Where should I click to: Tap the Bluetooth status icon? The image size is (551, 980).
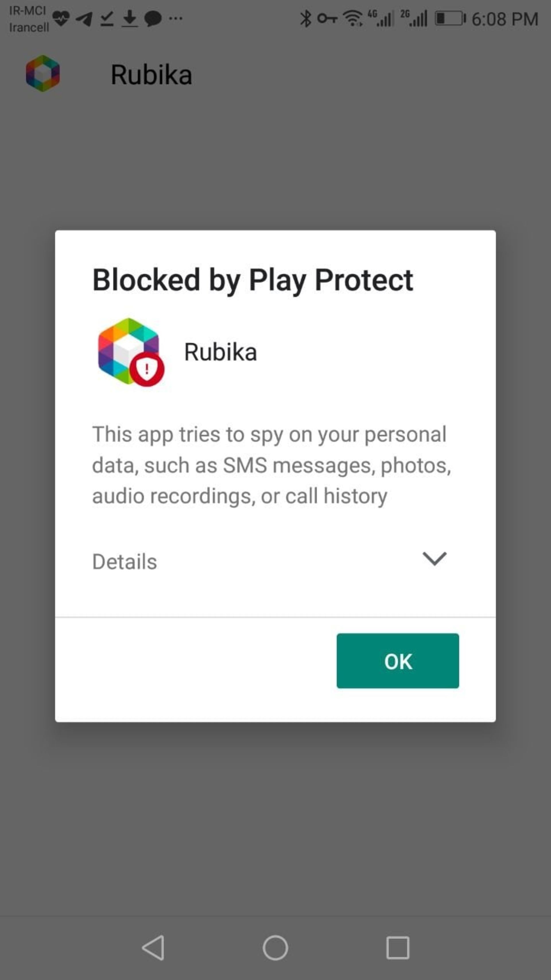coord(305,19)
